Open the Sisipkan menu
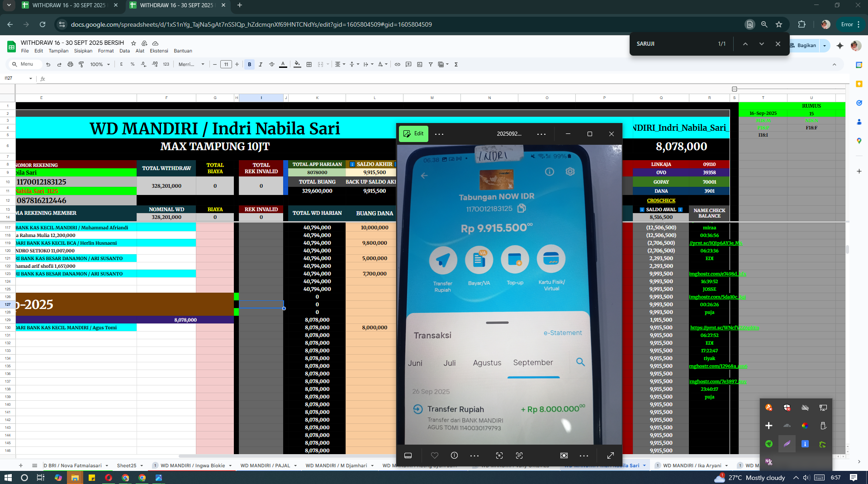Screen dimensions: 868x484 [83, 51]
